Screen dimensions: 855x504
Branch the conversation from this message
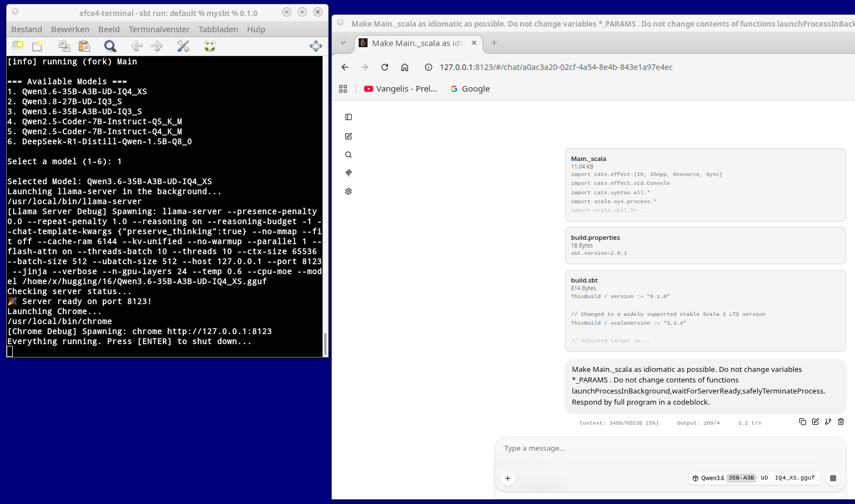(x=828, y=422)
